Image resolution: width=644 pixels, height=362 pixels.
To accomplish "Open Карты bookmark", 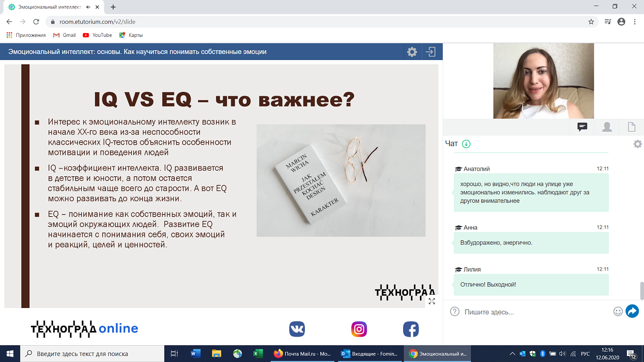I will tap(131, 35).
